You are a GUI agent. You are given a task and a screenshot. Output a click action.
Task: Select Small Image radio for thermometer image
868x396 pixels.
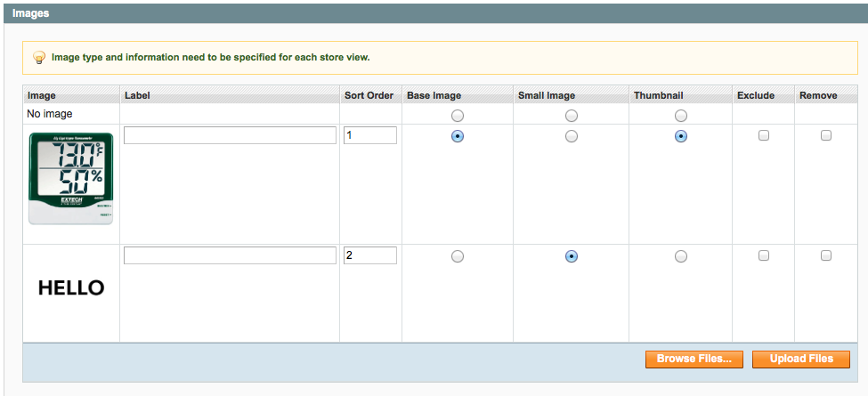click(x=572, y=136)
